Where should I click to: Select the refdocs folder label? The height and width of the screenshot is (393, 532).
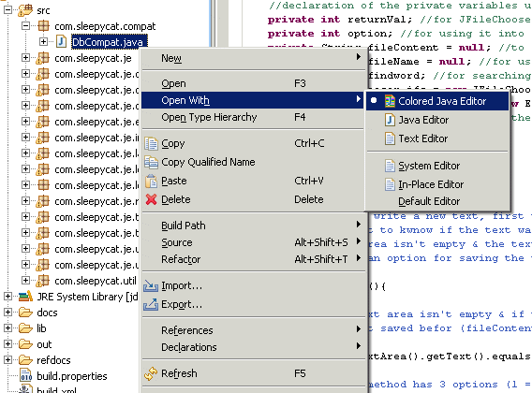[x=53, y=360]
